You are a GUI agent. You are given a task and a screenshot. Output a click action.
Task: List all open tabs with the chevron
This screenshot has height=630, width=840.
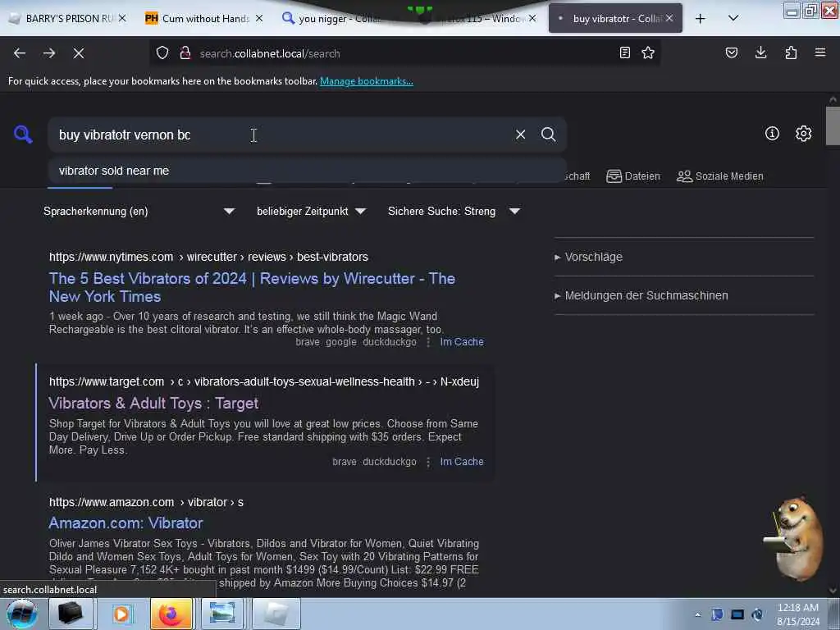pyautogui.click(x=733, y=19)
